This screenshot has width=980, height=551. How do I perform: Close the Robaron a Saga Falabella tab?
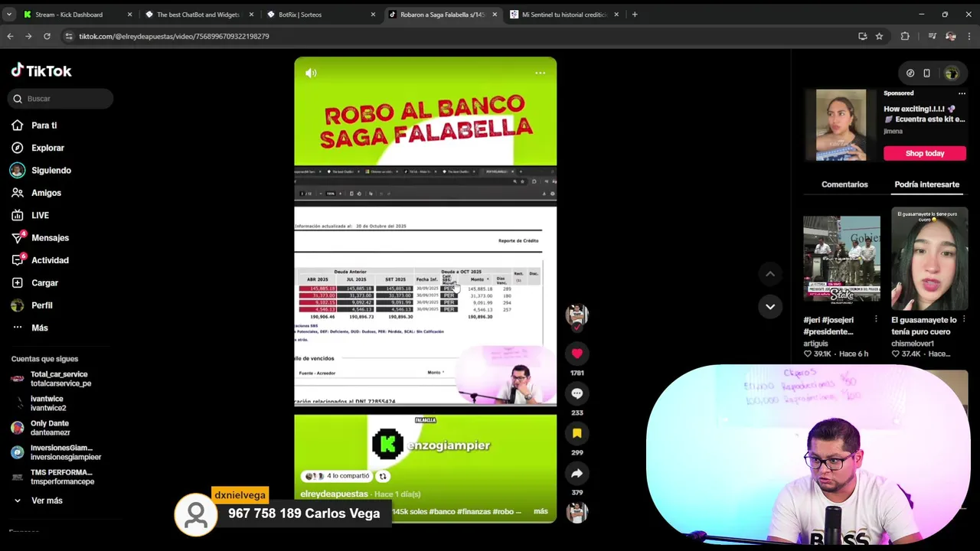tap(495, 15)
